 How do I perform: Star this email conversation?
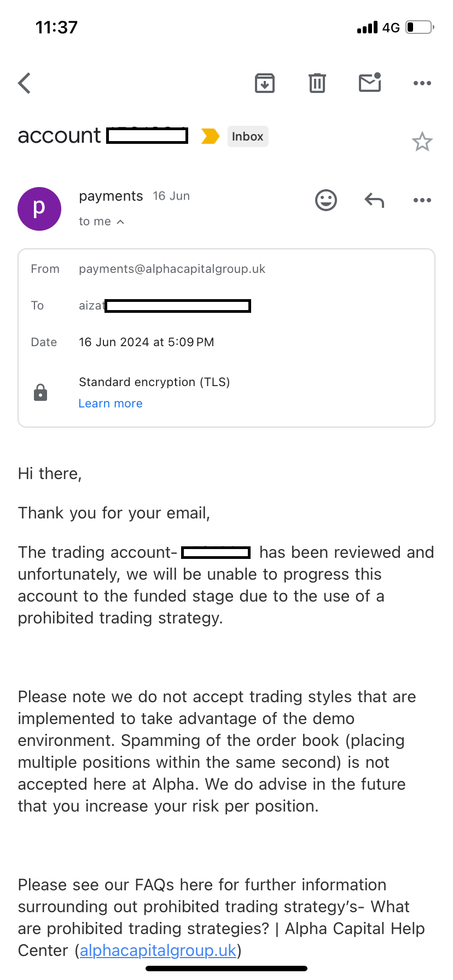pos(422,142)
